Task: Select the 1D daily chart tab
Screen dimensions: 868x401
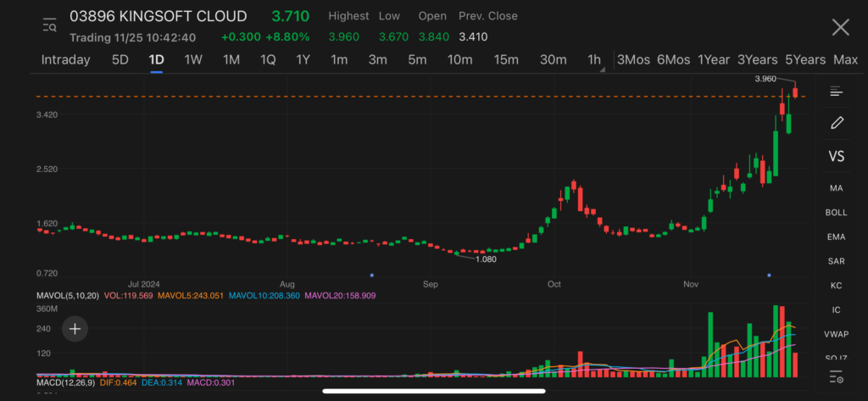Action: click(x=156, y=60)
